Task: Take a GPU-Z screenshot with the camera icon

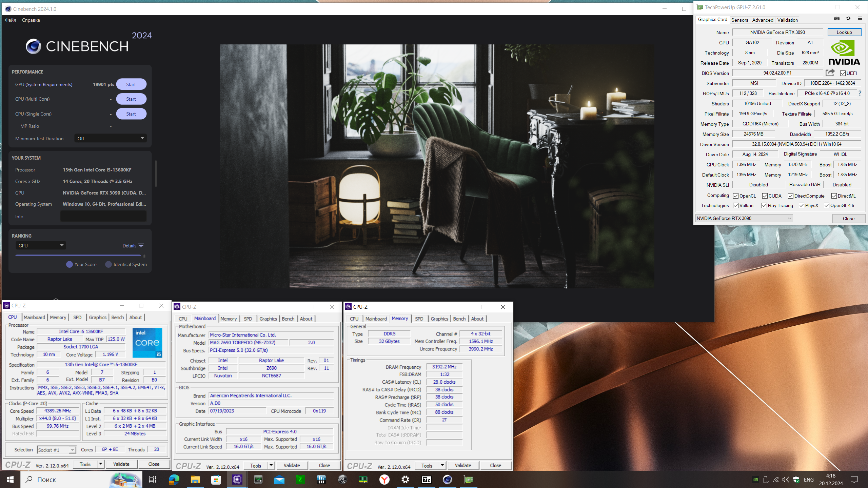Action: (x=836, y=19)
